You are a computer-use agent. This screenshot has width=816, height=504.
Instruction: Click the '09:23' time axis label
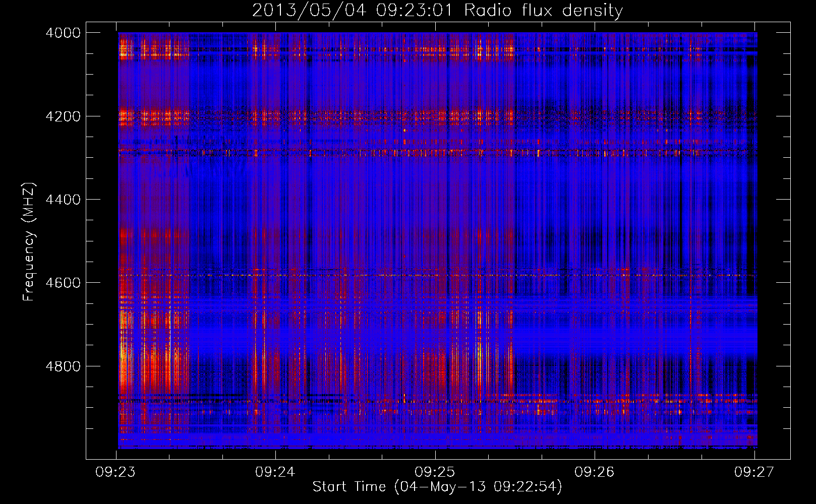[115, 472]
